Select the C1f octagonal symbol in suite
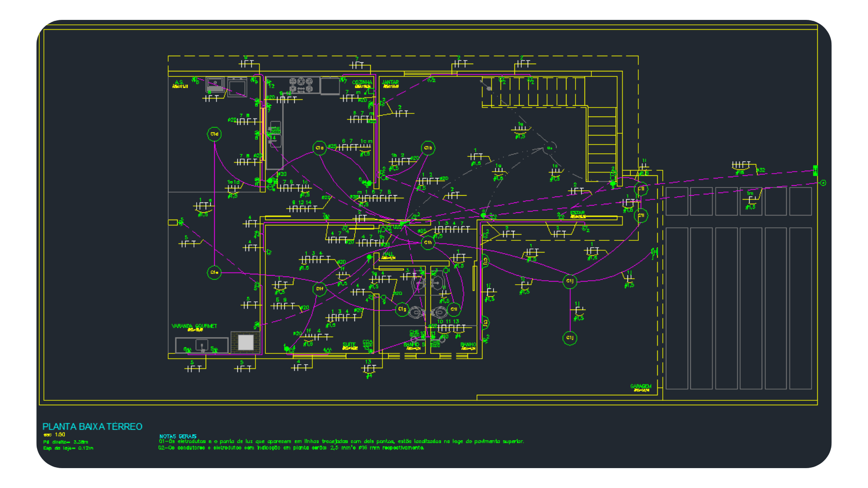Image resolution: width=868 pixels, height=488 pixels. (x=320, y=289)
